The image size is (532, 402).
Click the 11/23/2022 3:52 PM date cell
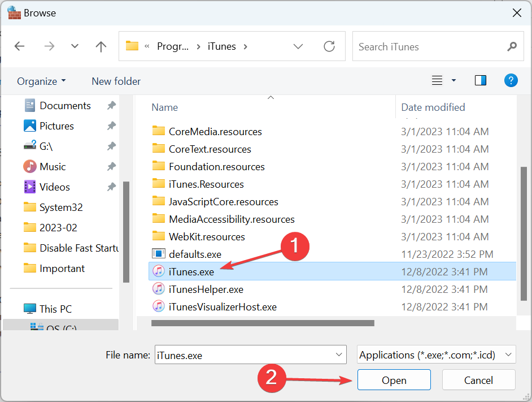(447, 254)
